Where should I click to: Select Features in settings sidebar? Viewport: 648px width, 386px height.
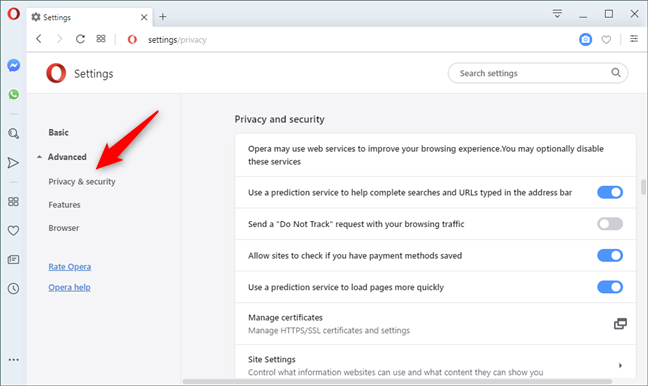click(64, 205)
